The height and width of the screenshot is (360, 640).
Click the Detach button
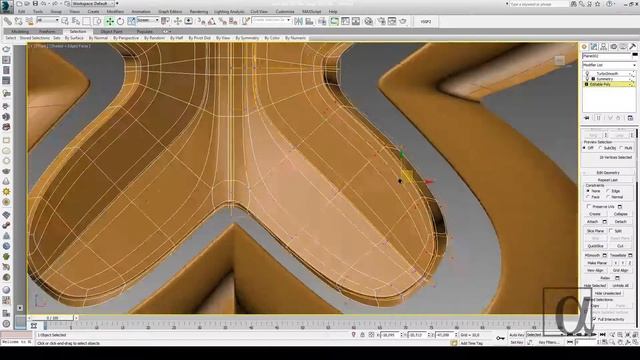click(620, 222)
